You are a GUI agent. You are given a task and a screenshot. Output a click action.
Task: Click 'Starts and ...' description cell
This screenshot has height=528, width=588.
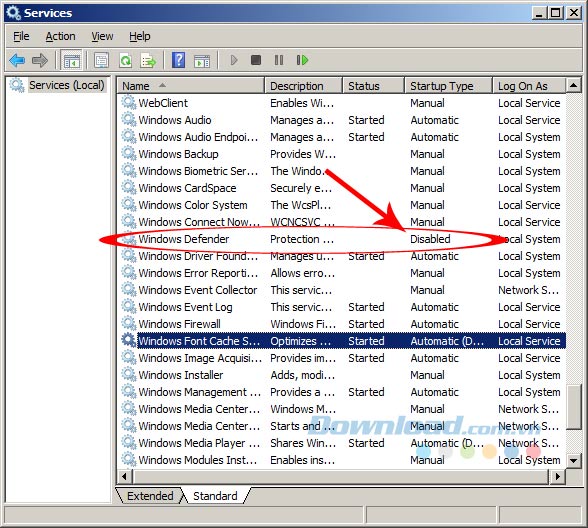[303, 426]
